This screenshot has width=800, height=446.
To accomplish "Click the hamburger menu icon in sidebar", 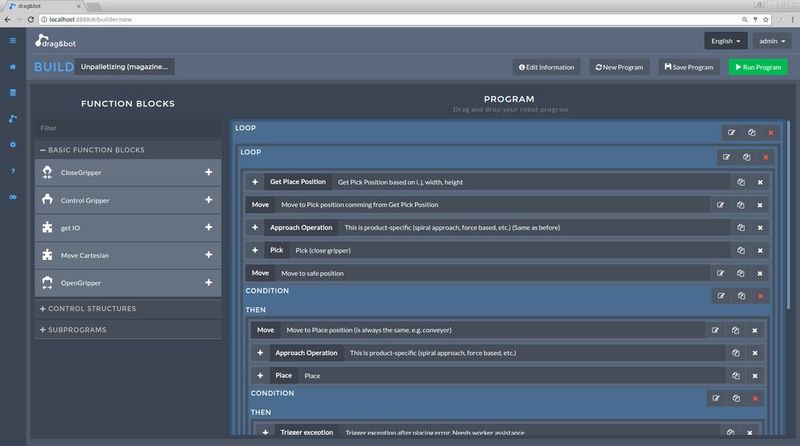I will point(13,41).
